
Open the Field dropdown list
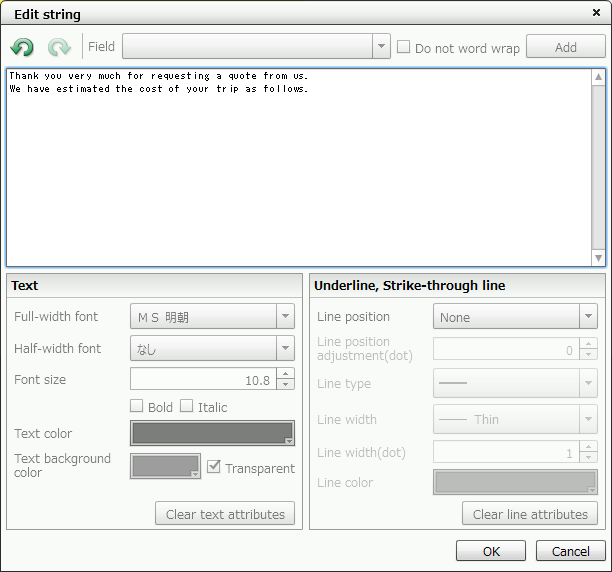[x=381, y=46]
